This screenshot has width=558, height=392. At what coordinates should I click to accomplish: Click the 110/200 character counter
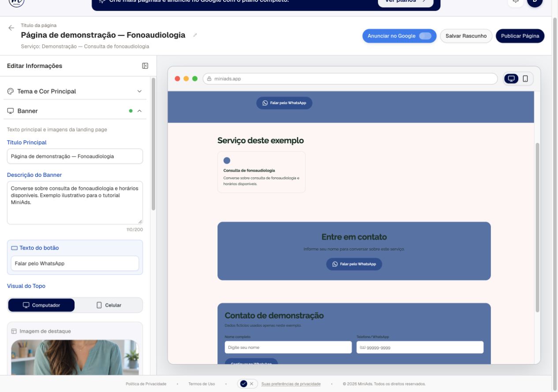point(135,230)
